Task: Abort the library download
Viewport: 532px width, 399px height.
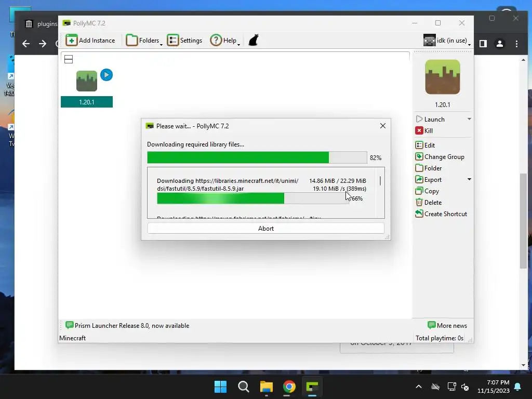Action: coord(265,229)
